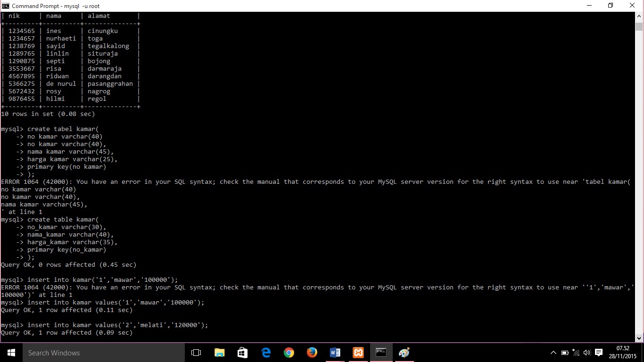Viewport: 644px width, 362px height.
Task: Restore down the Command Prompt window
Action: point(610,6)
